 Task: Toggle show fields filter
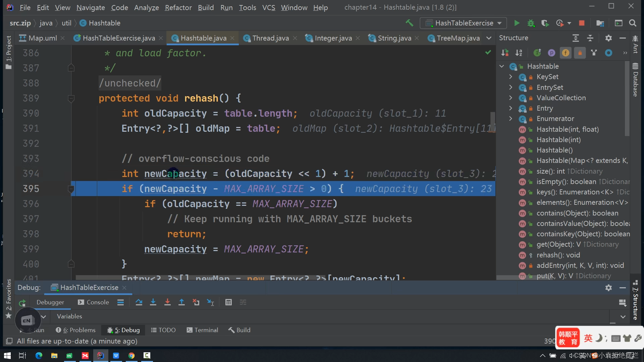(x=566, y=53)
